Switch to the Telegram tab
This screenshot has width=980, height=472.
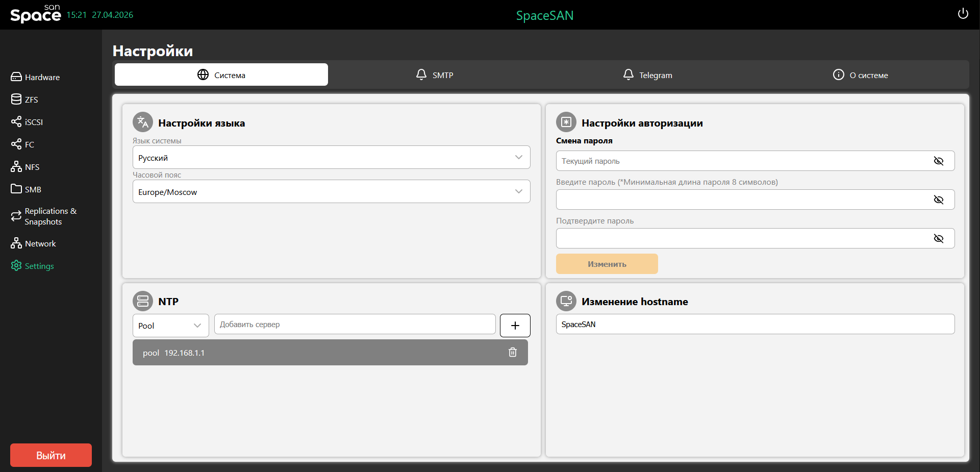click(x=647, y=75)
